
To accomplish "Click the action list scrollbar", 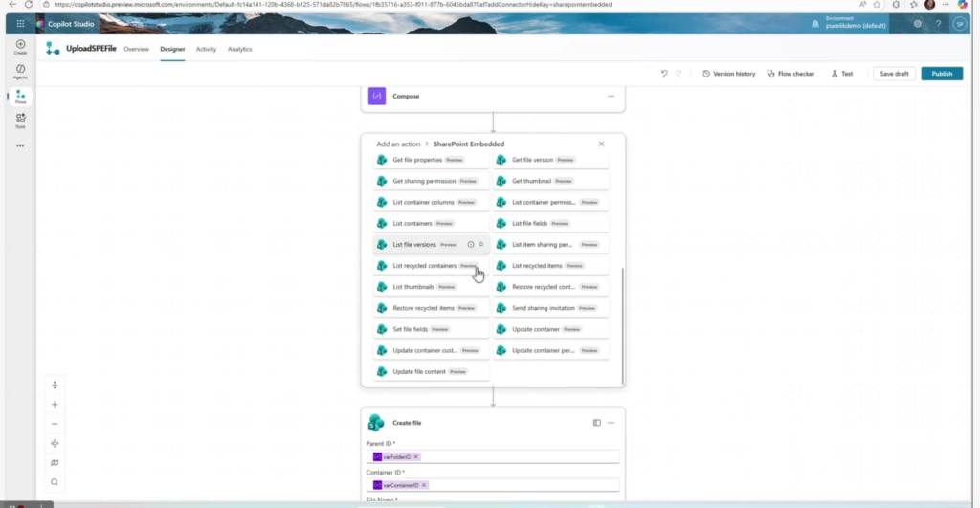I will tap(622, 325).
